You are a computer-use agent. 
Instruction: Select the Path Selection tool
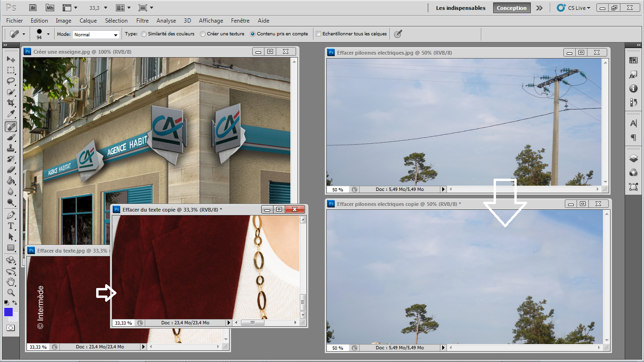coord(11,237)
